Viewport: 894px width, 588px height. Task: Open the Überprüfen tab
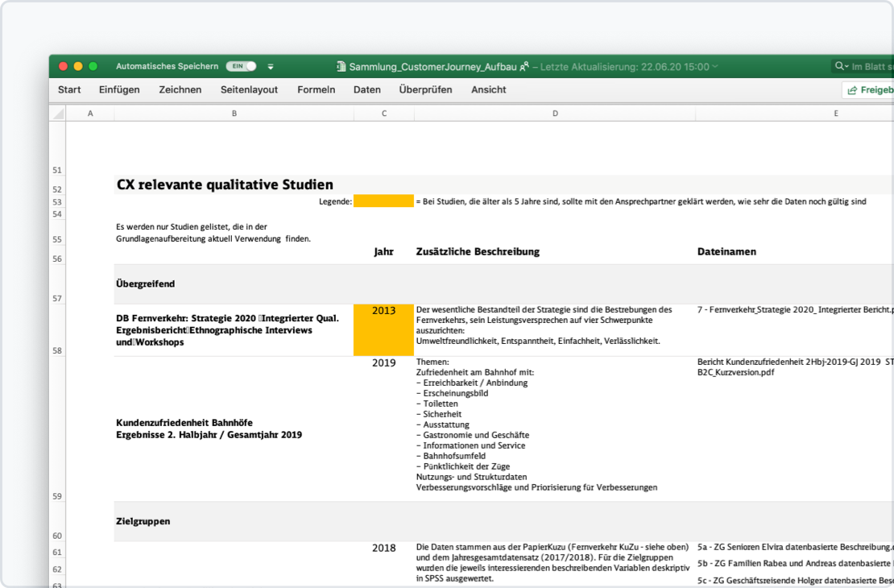click(425, 89)
